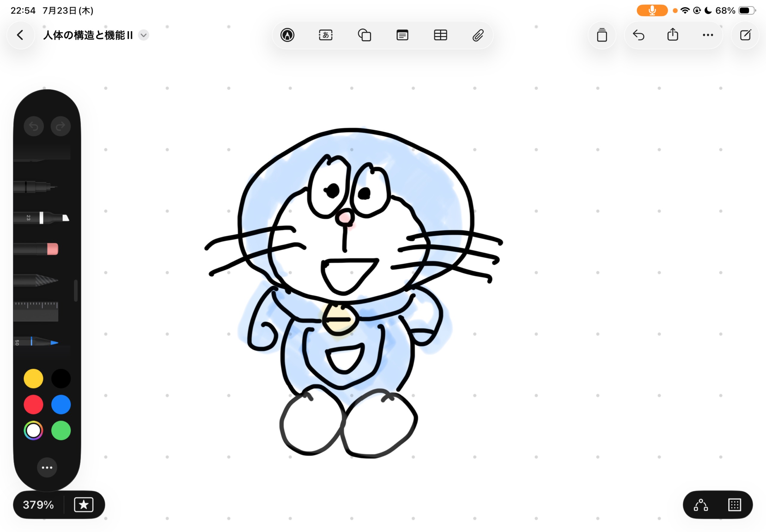
Task: Tap the 22:54 clock in status bar
Action: point(23,10)
